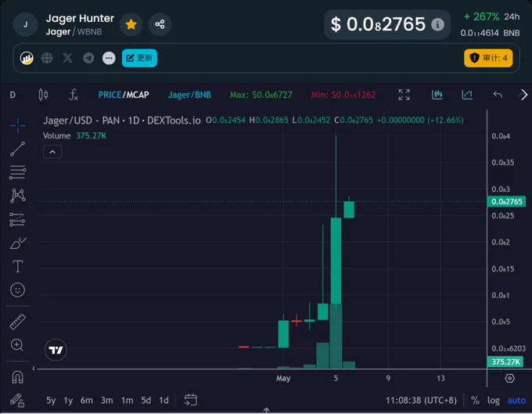Image resolution: width=532 pixels, height=414 pixels.
Task: Activate the zoom in tool
Action: pyautogui.click(x=17, y=345)
